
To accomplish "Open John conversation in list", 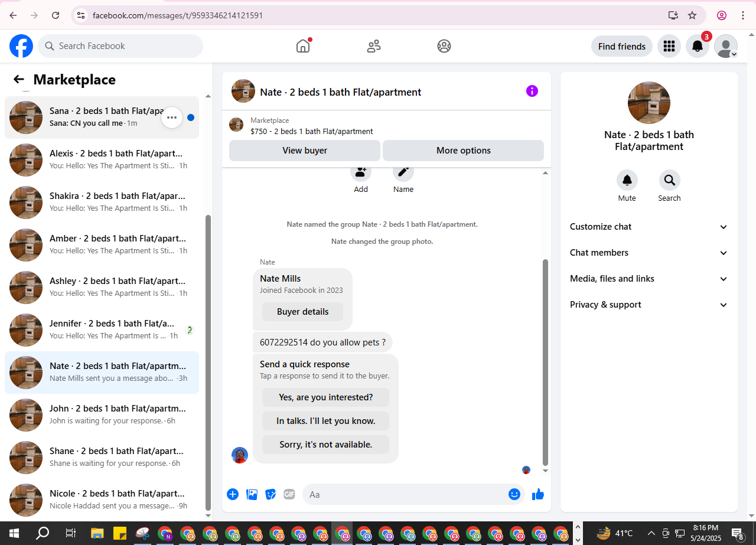I will [x=102, y=415].
